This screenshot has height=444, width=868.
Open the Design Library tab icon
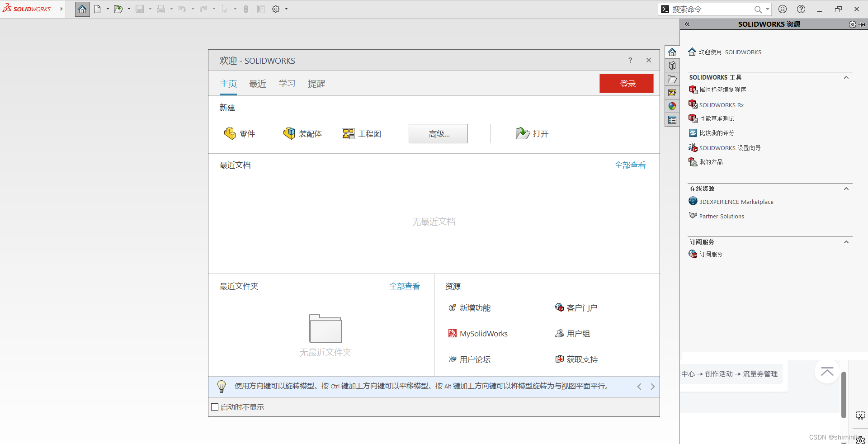(672, 66)
